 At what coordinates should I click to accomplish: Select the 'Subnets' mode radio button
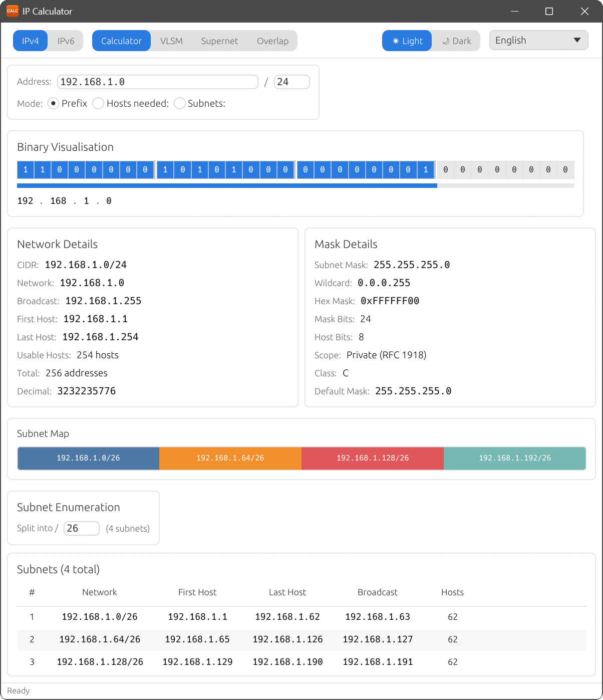click(179, 103)
